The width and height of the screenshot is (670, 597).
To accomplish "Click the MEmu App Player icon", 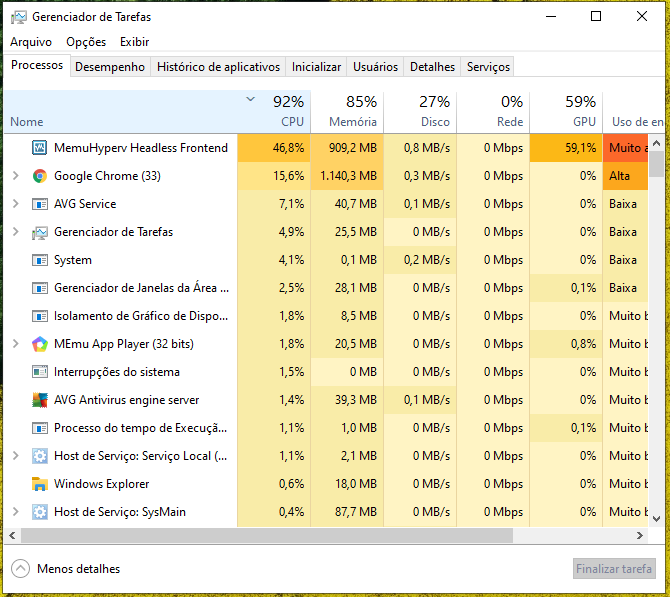I will point(40,344).
